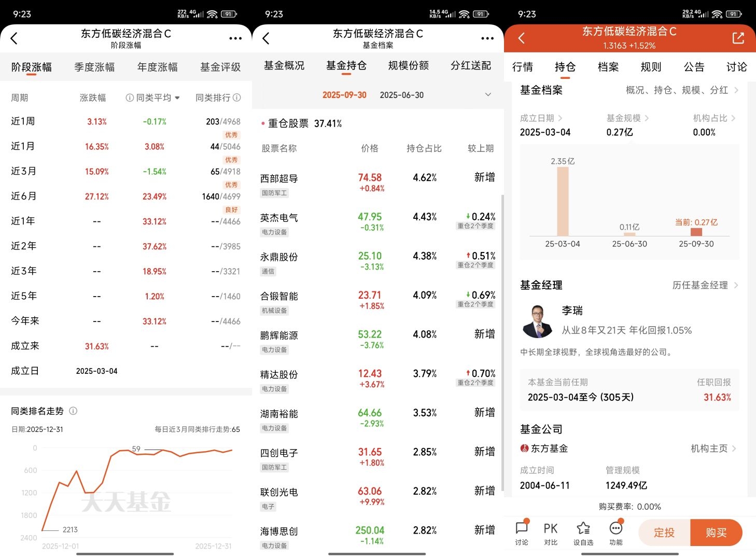Open 联创光电 stock row
This screenshot has width=756, height=560.
point(377,497)
